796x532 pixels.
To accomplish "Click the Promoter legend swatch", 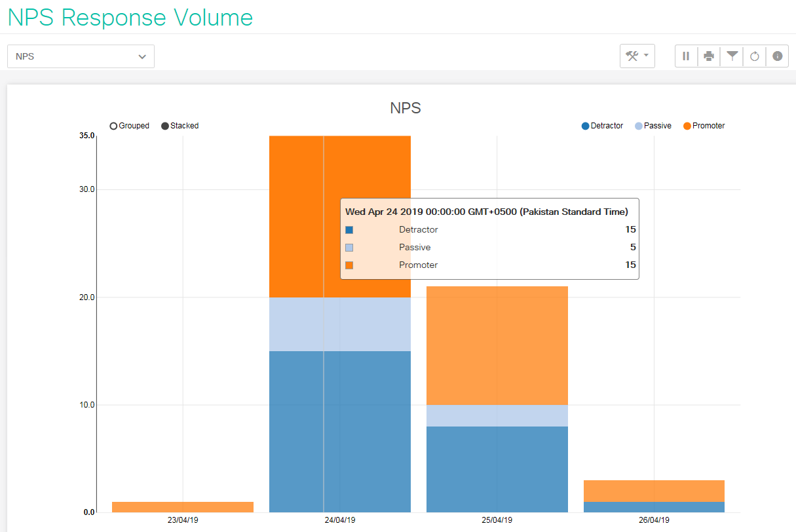I will [x=686, y=126].
